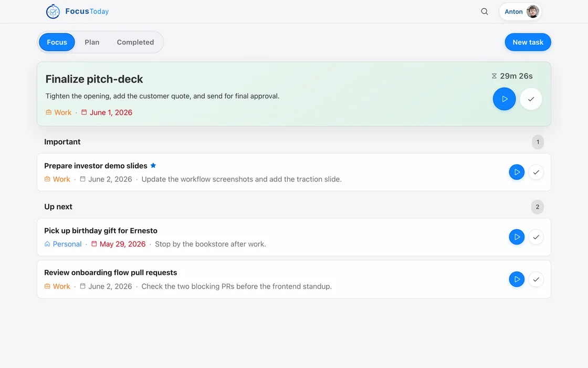The height and width of the screenshot is (368, 588).
Task: Open search with the magnifier icon
Action: click(485, 12)
